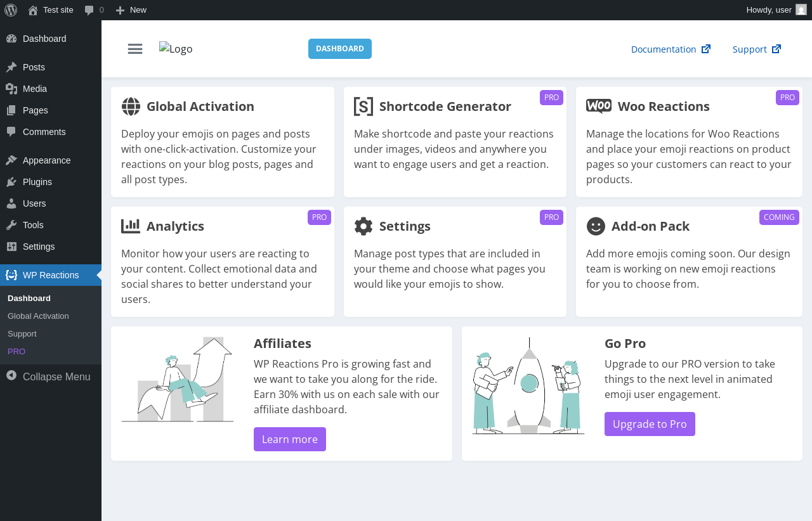Click the WP Reactions menu icon
Screen dimensions: 812x521
pyautogui.click(x=11, y=275)
